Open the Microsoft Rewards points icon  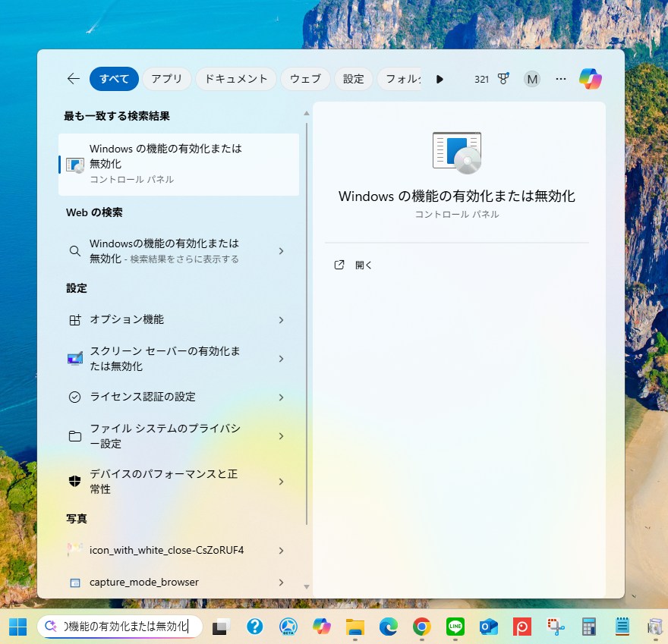pos(503,79)
